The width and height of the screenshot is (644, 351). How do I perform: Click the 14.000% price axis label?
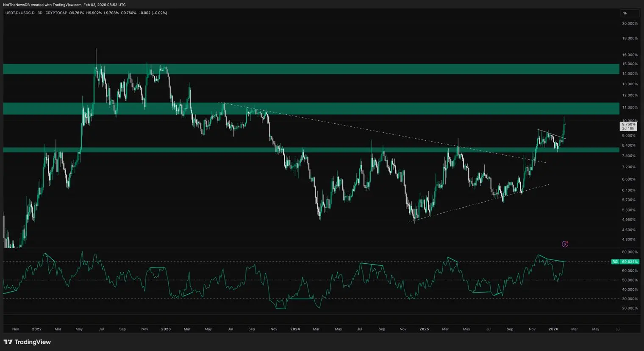pos(630,73)
